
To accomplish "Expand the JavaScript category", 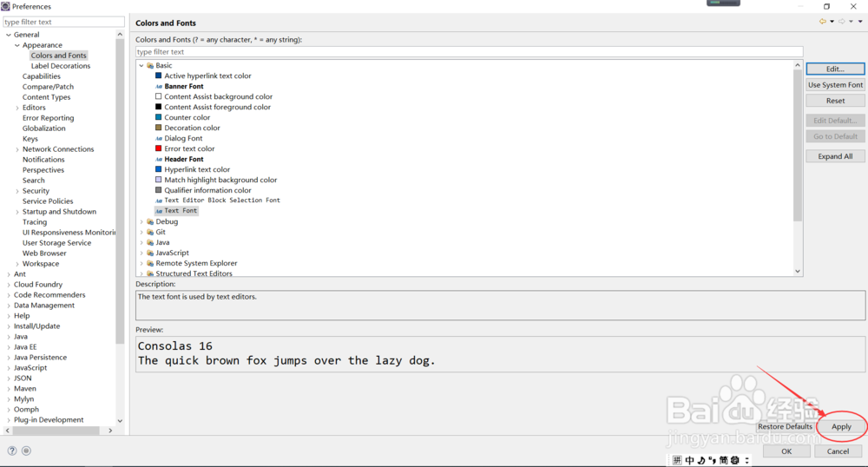I will click(141, 253).
